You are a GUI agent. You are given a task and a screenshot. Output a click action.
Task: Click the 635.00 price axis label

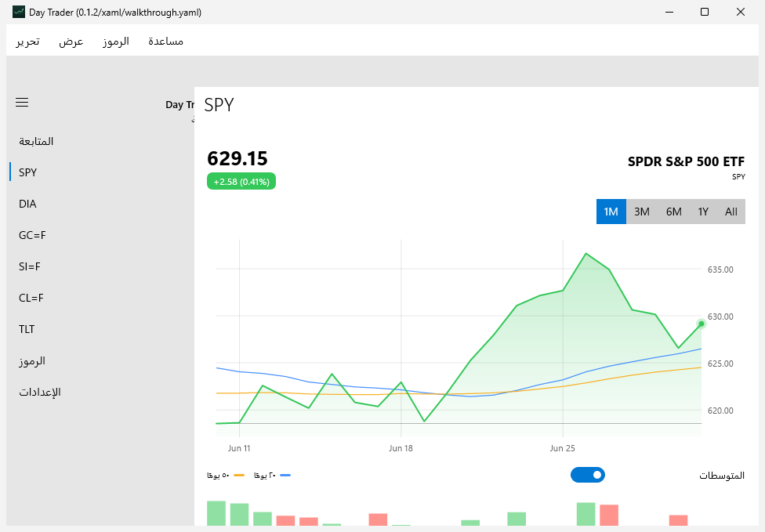click(x=720, y=270)
